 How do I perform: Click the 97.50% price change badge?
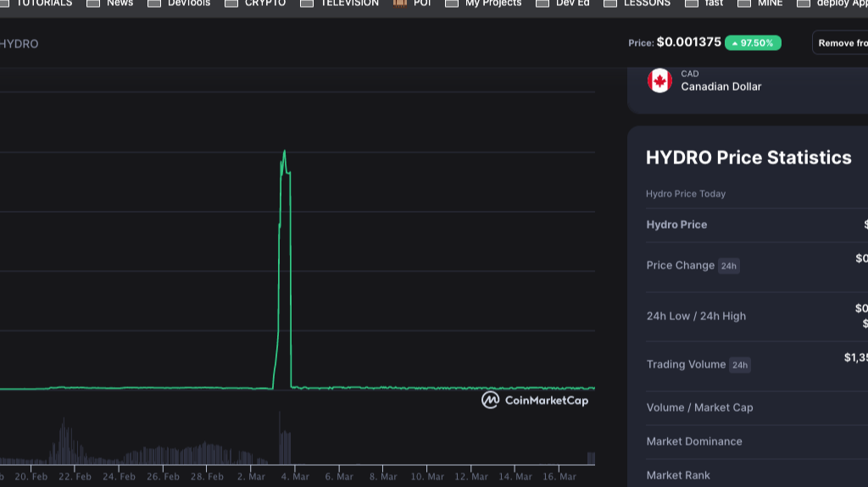753,42
